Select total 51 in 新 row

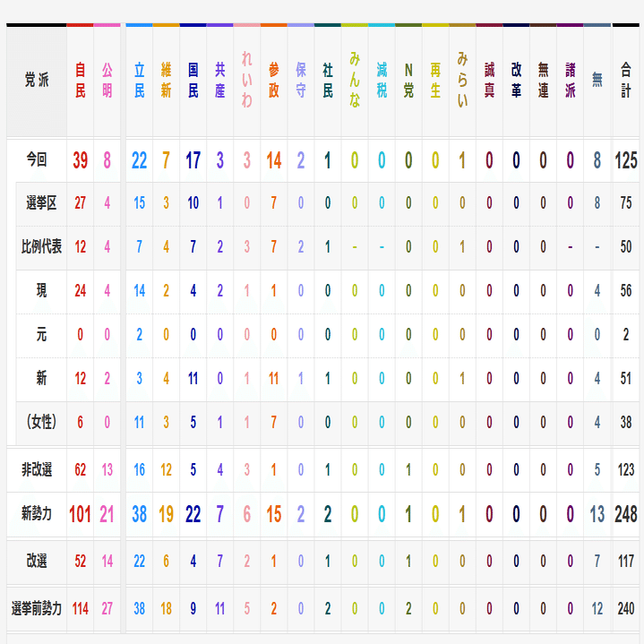click(626, 378)
